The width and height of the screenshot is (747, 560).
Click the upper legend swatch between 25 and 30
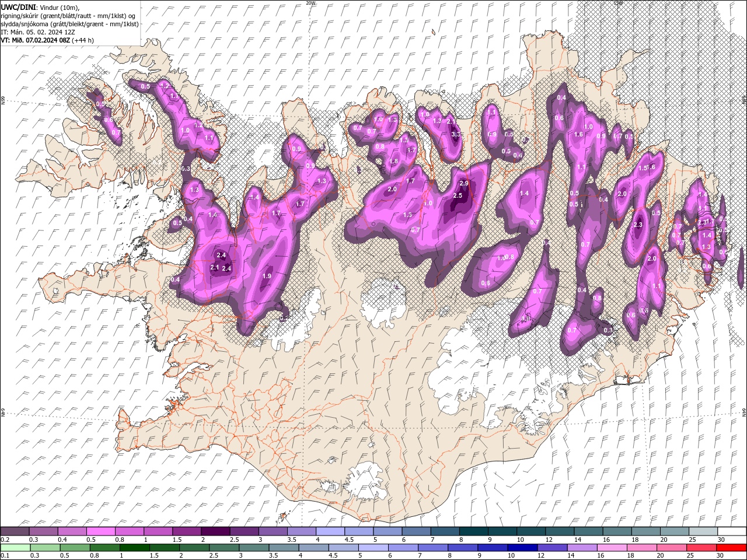point(703,531)
